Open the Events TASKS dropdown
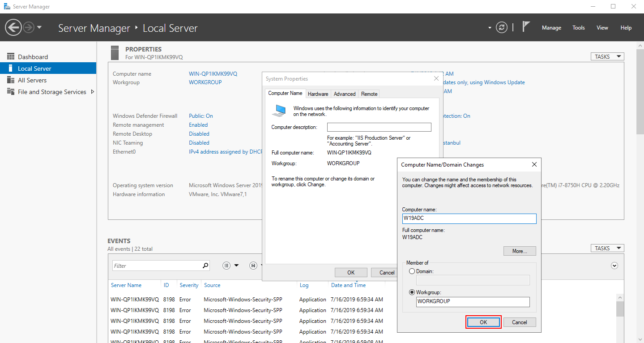This screenshot has width=644, height=343. point(607,248)
